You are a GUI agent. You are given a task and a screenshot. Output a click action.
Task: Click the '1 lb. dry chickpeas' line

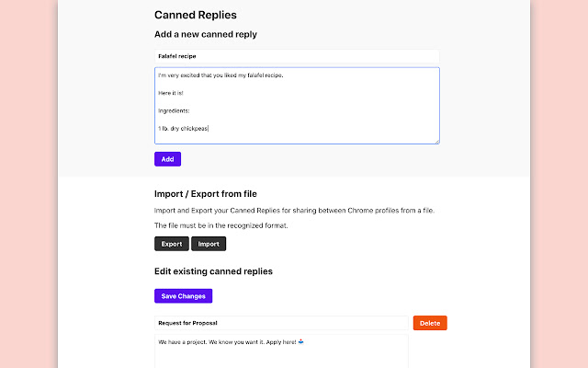point(184,128)
